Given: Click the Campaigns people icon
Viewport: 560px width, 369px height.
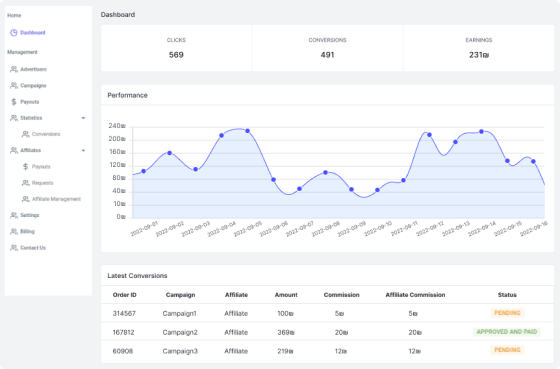Looking at the screenshot, I should [14, 85].
